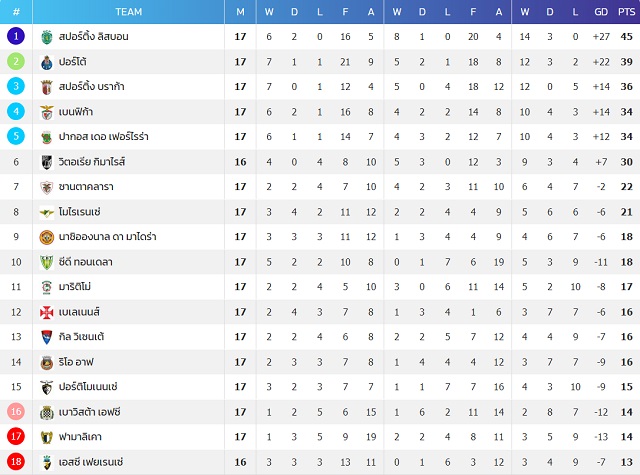Click the Benfica eagle crest icon
Viewport: 640px width, 475px height.
(47, 112)
